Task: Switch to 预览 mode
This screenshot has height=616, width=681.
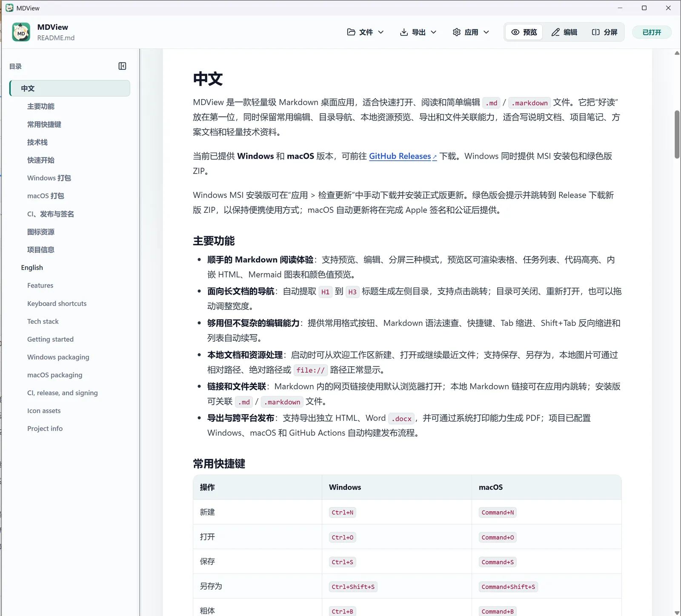Action: click(x=524, y=32)
